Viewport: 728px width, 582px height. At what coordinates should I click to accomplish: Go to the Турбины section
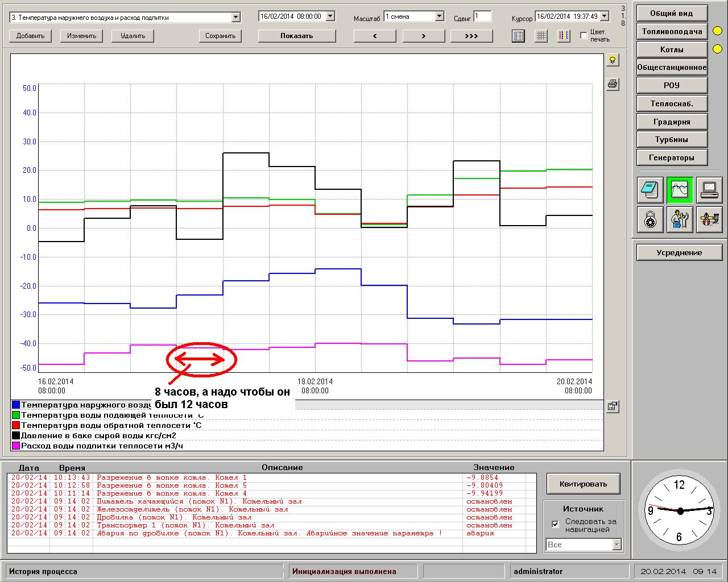[672, 139]
